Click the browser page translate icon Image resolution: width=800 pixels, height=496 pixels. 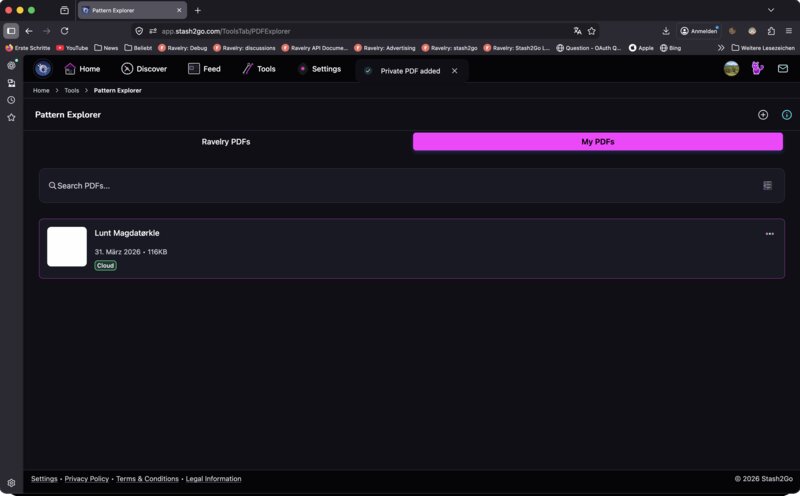click(577, 31)
